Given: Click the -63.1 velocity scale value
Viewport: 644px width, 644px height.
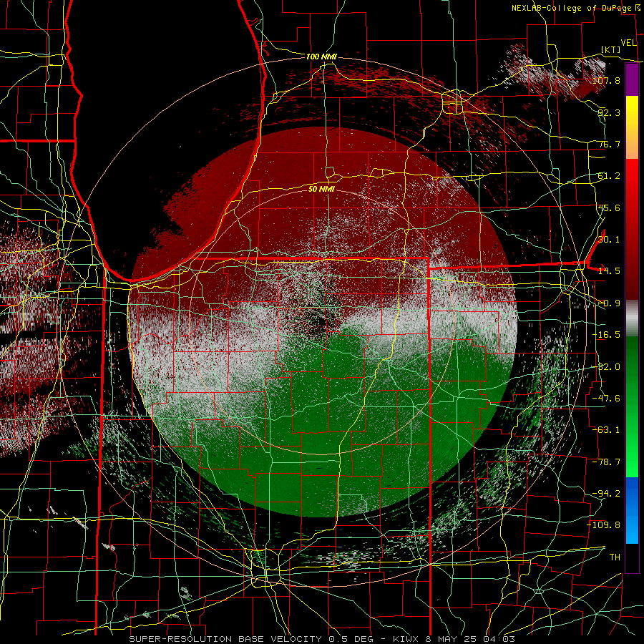Looking at the screenshot, I should pos(606,430).
